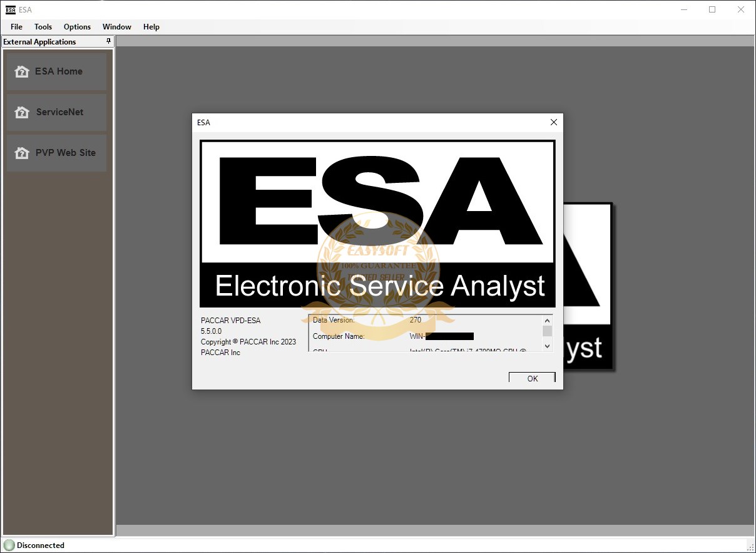Click OK in the ESA about dialog
Image resolution: width=756 pixels, height=553 pixels.
[532, 378]
